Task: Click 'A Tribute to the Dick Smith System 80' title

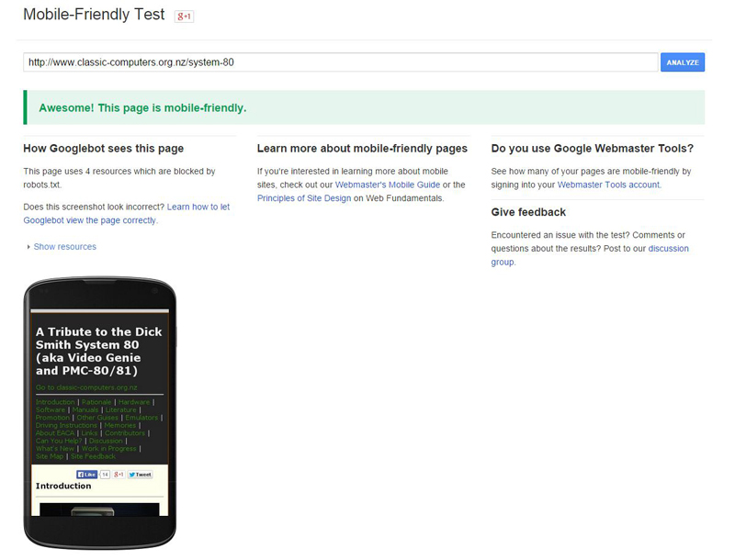Action: coord(99,352)
